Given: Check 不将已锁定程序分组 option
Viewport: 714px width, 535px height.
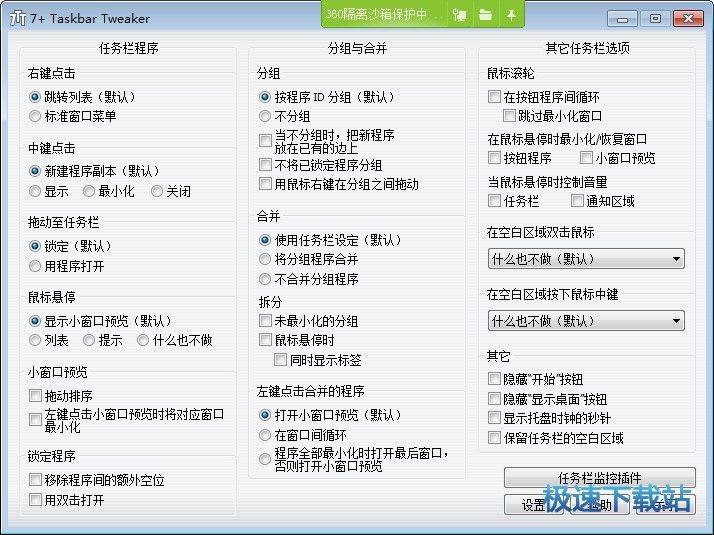Looking at the screenshot, I should point(265,165).
